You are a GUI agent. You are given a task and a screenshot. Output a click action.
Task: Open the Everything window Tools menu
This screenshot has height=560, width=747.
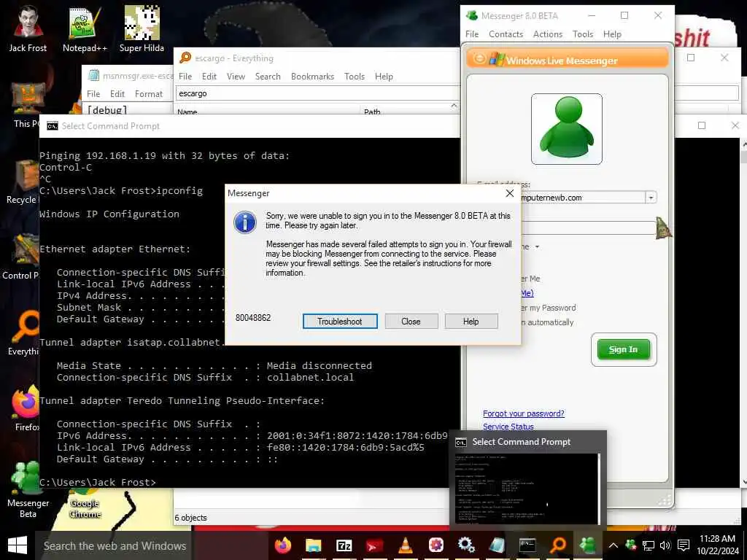tap(355, 76)
